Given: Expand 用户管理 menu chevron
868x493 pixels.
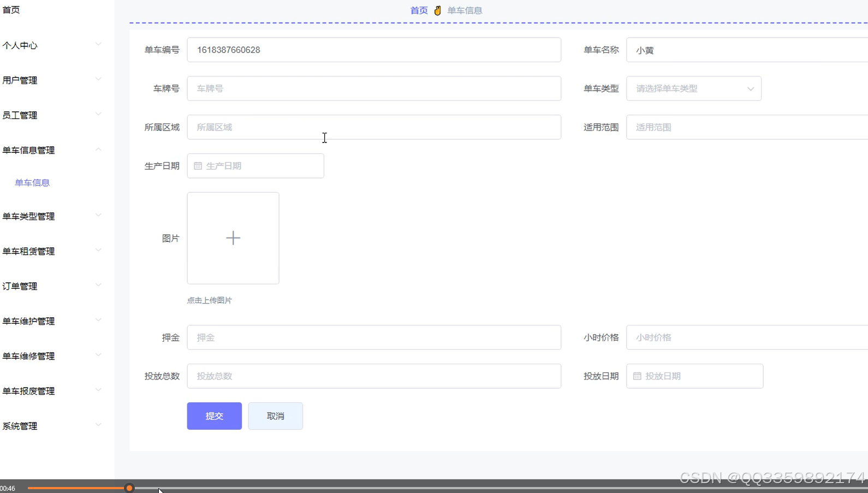Looking at the screenshot, I should click(x=98, y=79).
